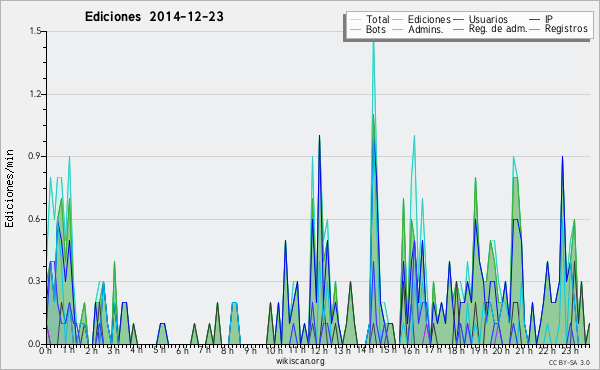Click the '9 h' x-axis label
The width and height of the screenshot is (600, 370).
point(250,351)
